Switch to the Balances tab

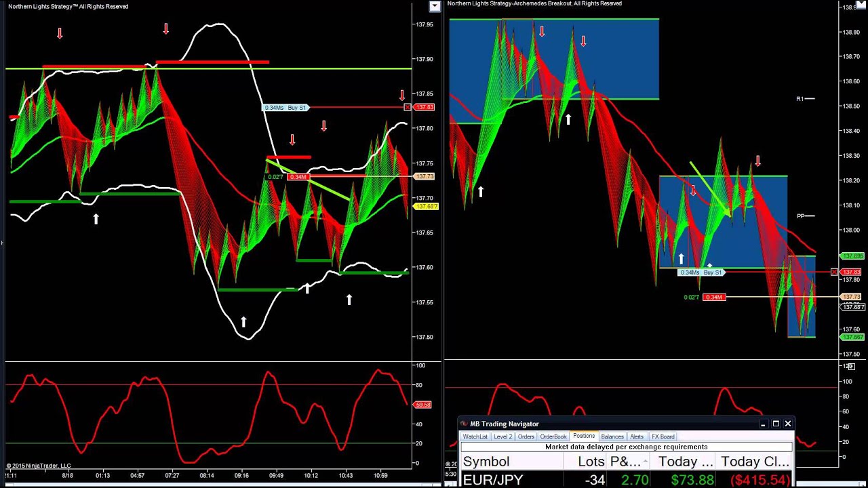(612, 436)
